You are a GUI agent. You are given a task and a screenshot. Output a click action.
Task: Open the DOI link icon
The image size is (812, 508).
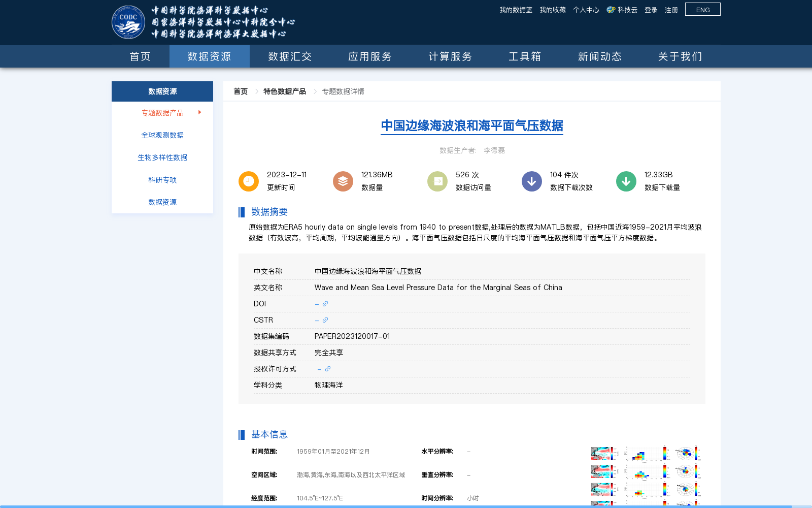tap(325, 304)
